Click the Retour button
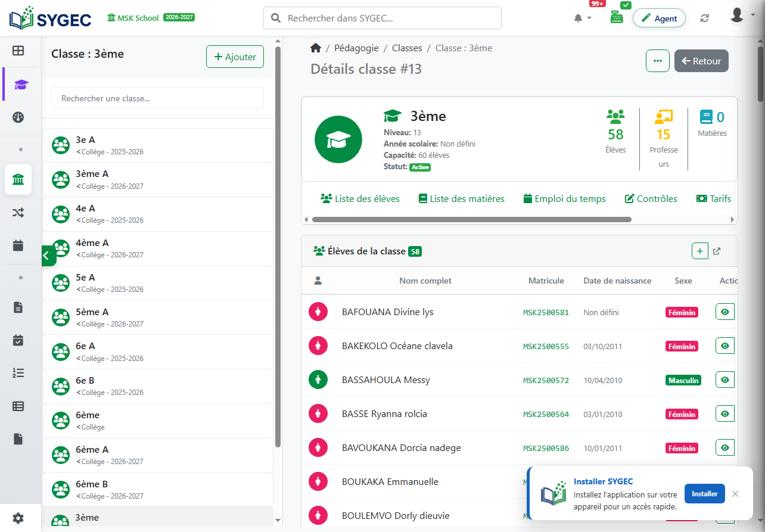 pyautogui.click(x=701, y=61)
